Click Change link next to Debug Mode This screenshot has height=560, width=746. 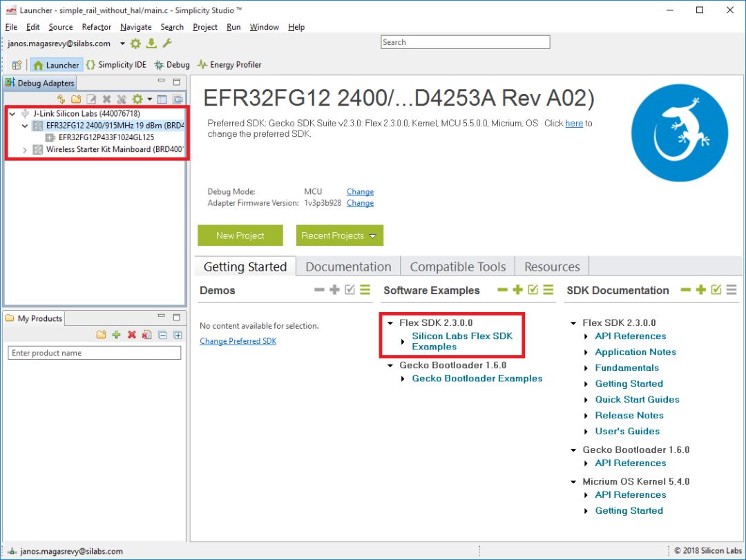point(360,192)
